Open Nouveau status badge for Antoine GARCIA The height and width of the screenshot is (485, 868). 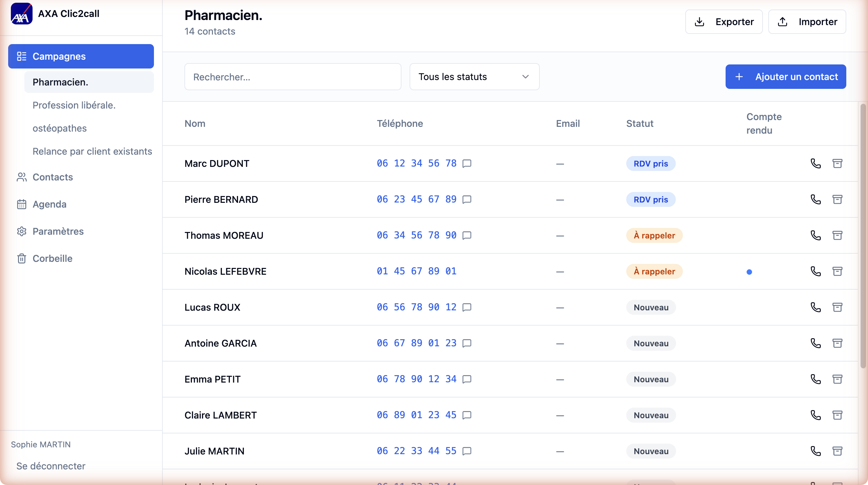(x=651, y=343)
